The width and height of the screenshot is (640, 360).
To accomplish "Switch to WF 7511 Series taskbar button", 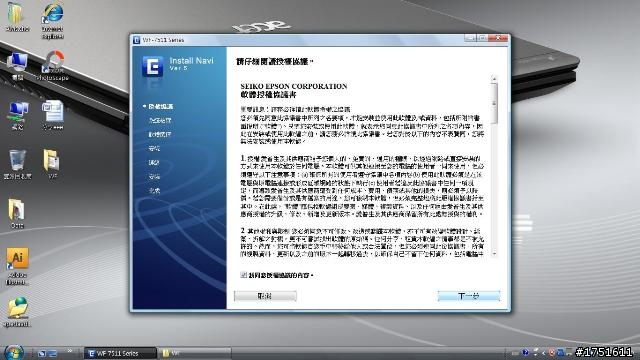I will (120, 353).
